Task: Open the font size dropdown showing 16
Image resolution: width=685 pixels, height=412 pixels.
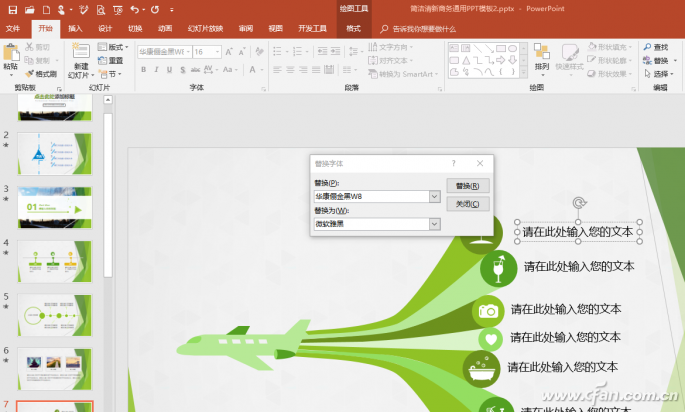Action: pos(218,52)
